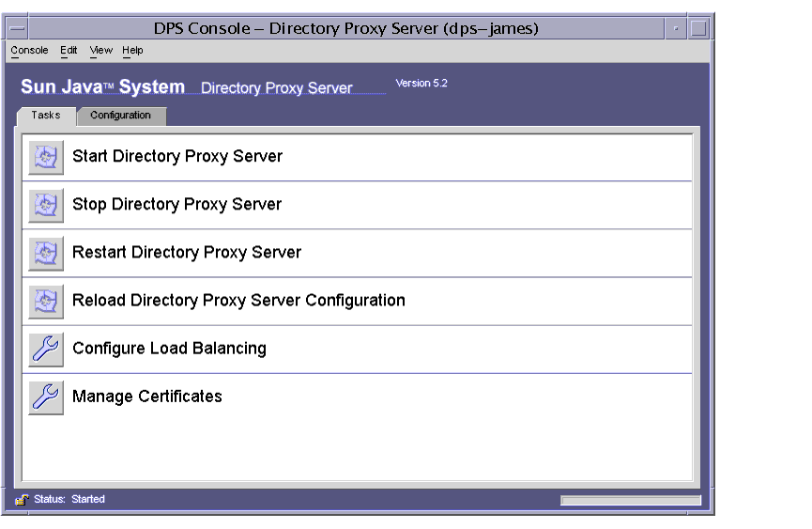Image resolution: width=812 pixels, height=529 pixels.
Task: Click the lock icon in status bar
Action: click(22, 500)
